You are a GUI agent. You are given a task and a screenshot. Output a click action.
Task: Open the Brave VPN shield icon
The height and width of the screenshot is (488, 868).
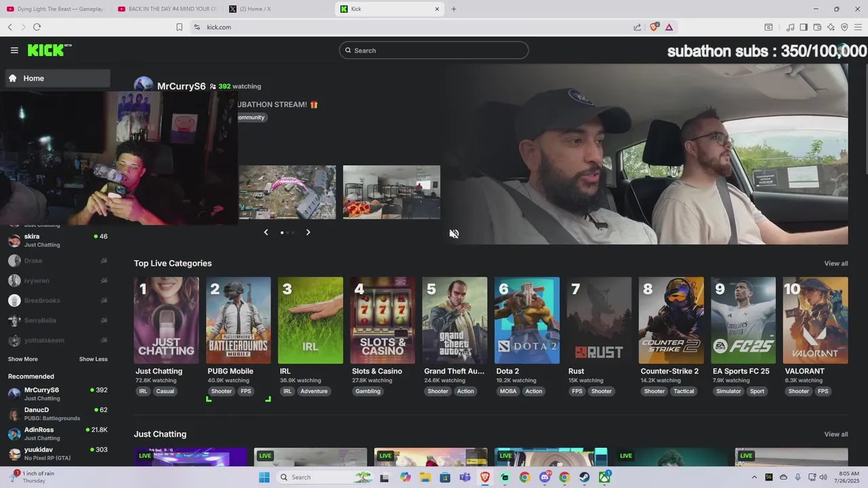(844, 27)
